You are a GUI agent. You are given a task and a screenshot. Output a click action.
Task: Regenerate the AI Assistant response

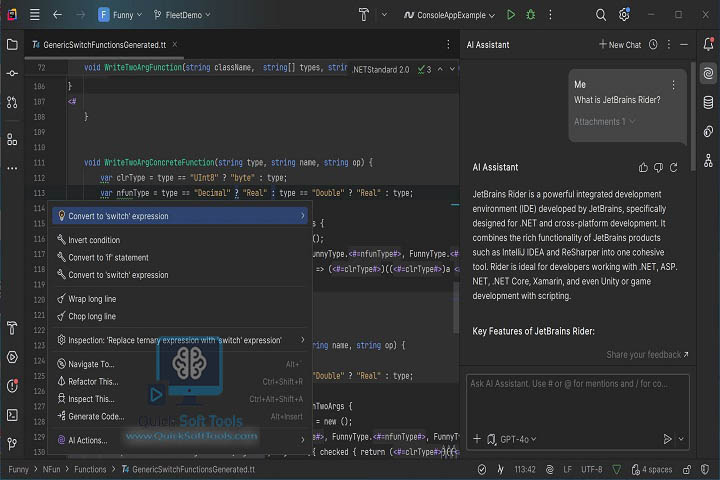(674, 168)
